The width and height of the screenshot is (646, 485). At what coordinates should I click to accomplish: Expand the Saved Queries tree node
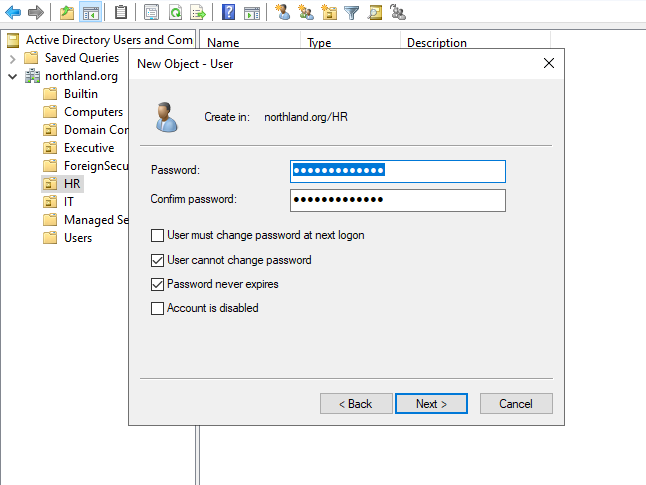tap(12, 58)
